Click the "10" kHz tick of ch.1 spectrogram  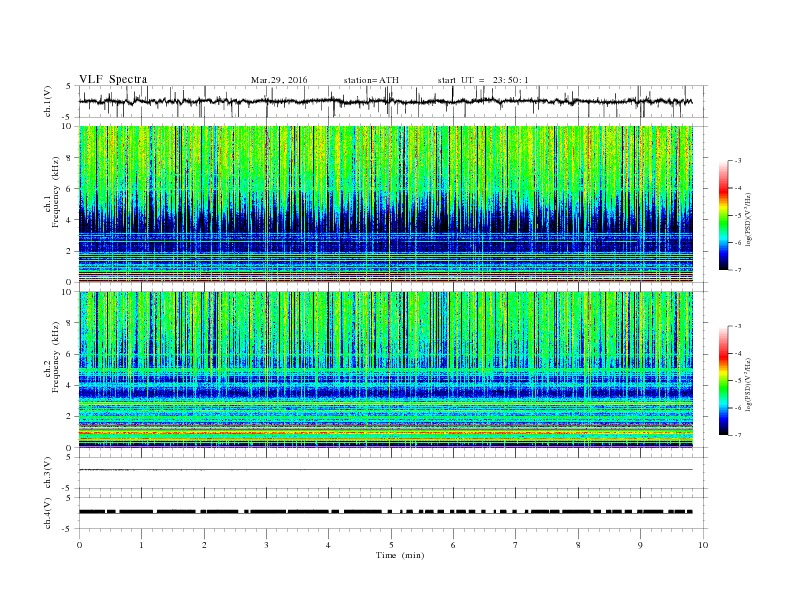pyautogui.click(x=69, y=126)
